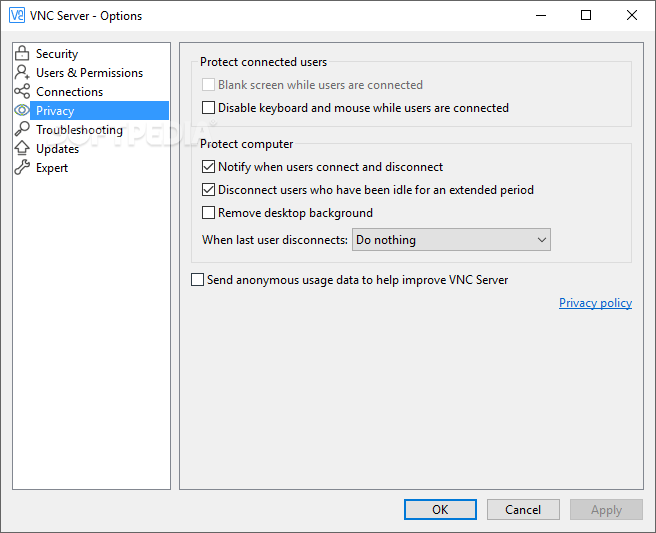Image resolution: width=656 pixels, height=533 pixels.
Task: Open the When last user disconnects dropdown
Action: pos(451,240)
